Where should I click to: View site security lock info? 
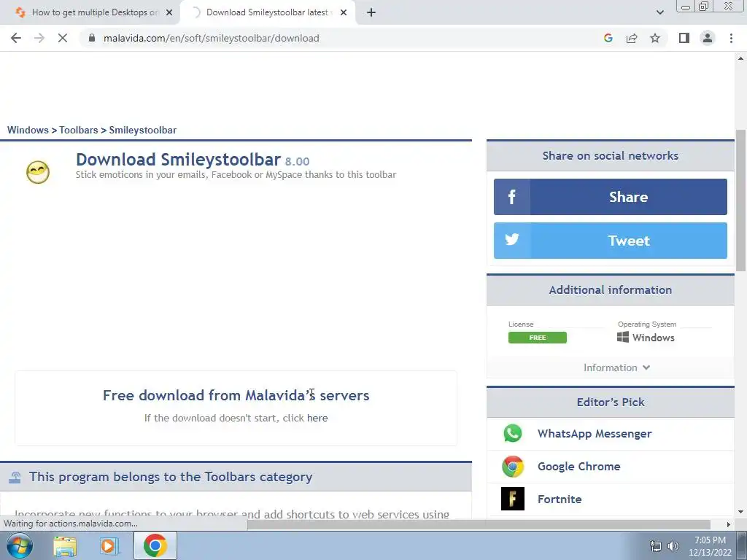92,38
